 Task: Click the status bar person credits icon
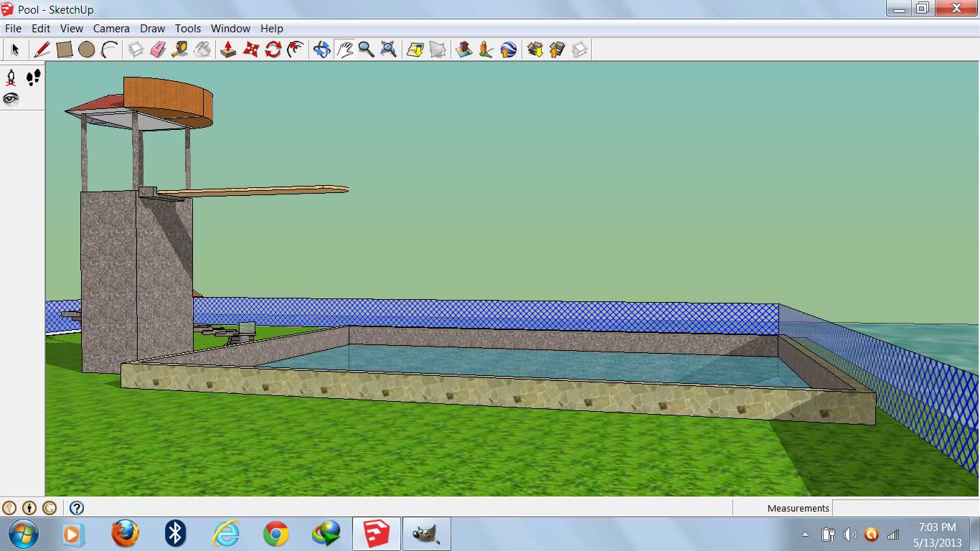pyautogui.click(x=29, y=508)
